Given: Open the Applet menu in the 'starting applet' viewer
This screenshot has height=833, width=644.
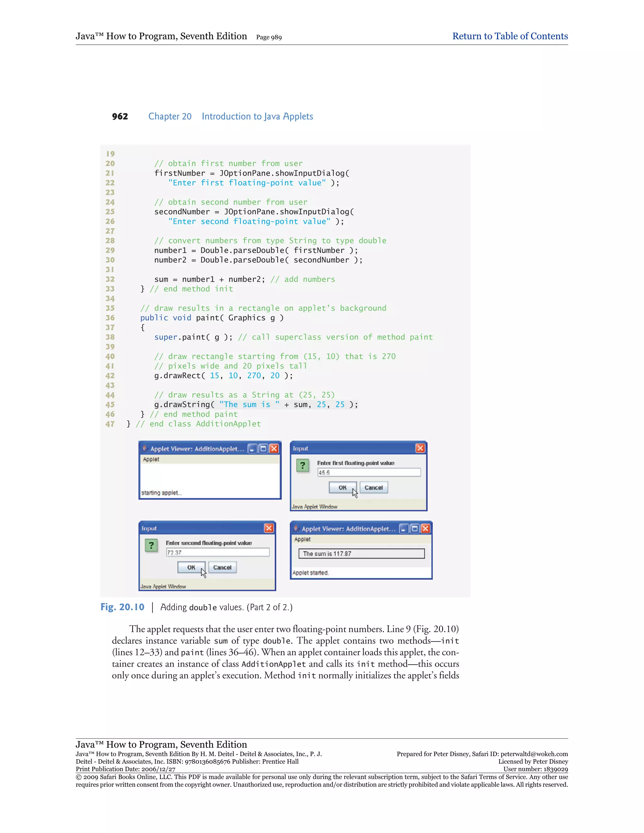Looking at the screenshot, I should [x=151, y=459].
